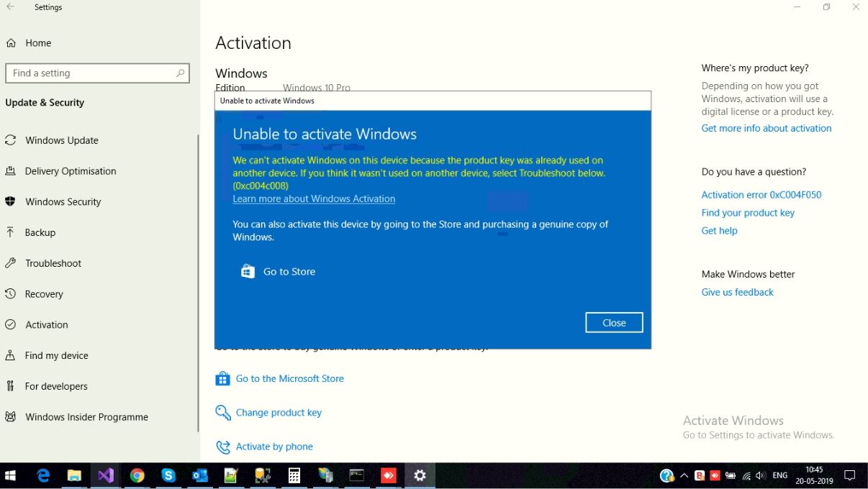This screenshot has width=868, height=489.
Task: Expand the hidden tray icons chevron
Action: (684, 476)
